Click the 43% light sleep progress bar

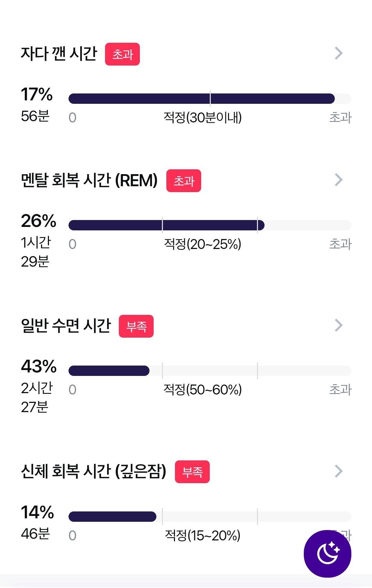click(x=210, y=371)
